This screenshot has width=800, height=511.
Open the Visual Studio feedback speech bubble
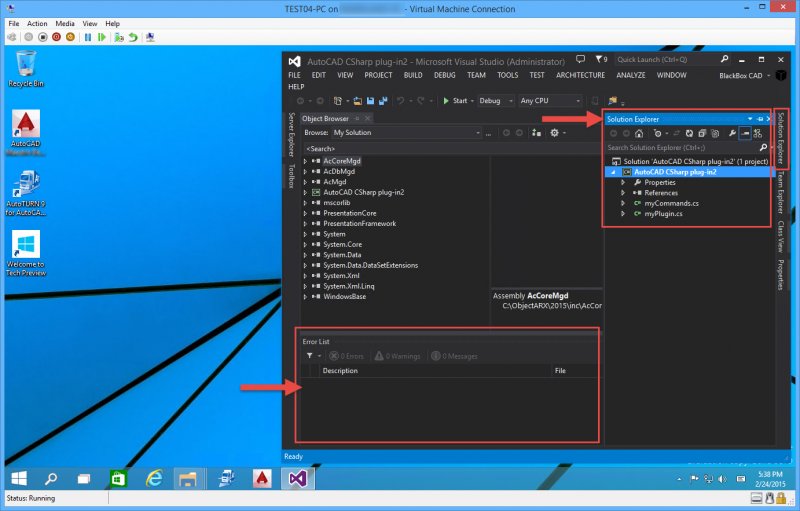click(x=580, y=60)
